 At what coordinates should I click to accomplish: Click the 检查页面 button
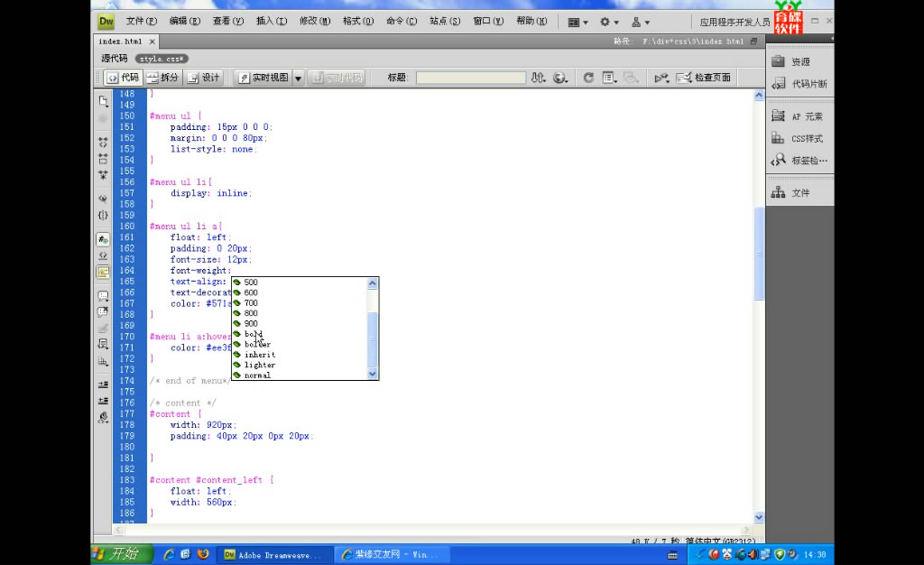coord(704,78)
